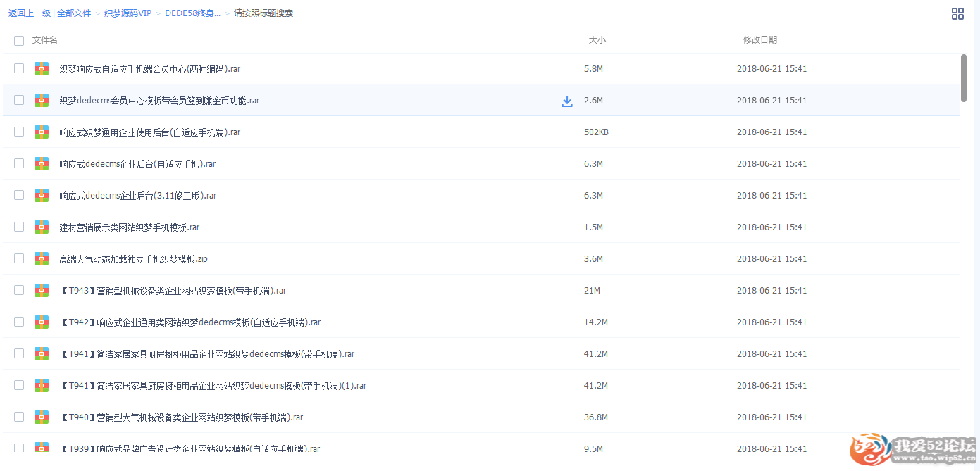This screenshot has height=471, width=980.
Task: Open file 建材营销展示类网站织梦手机模板.rar
Action: tap(130, 227)
